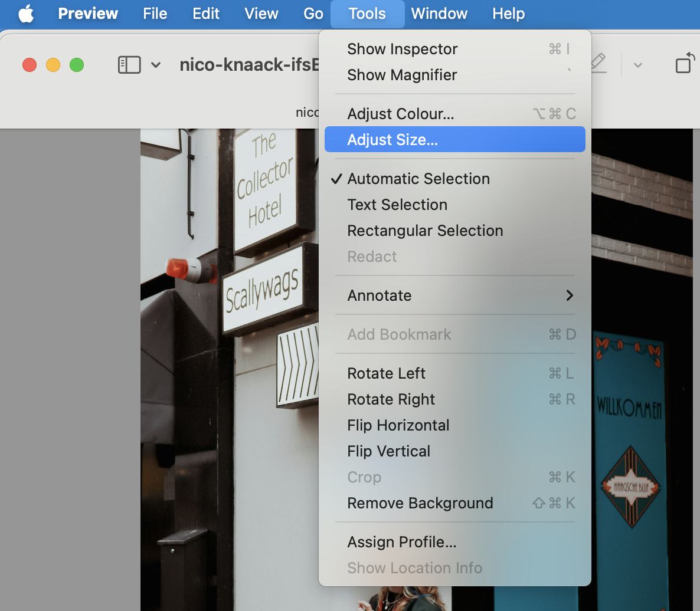Open the View menu
The width and height of the screenshot is (700, 611).
point(261,14)
